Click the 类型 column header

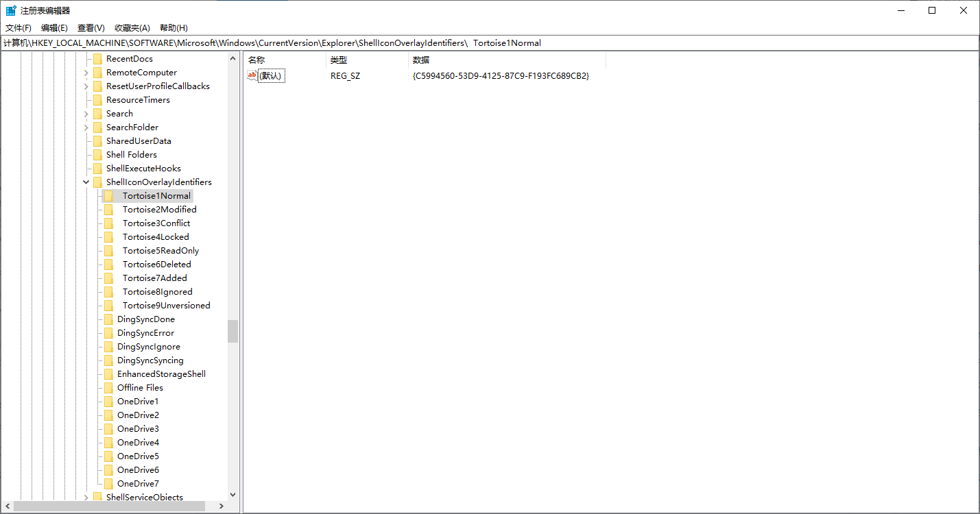367,60
